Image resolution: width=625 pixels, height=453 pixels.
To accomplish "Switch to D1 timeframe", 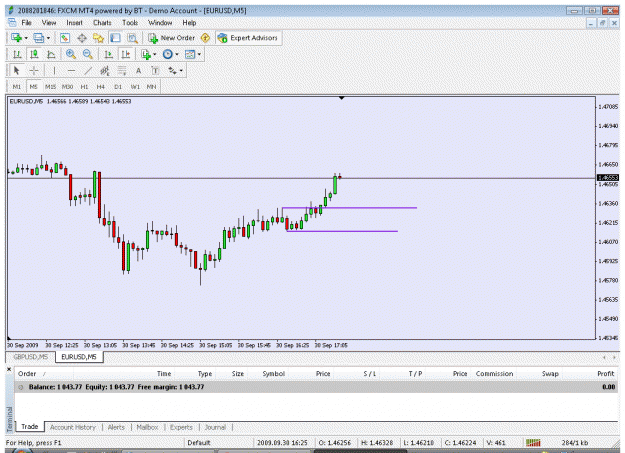I will [x=118, y=87].
